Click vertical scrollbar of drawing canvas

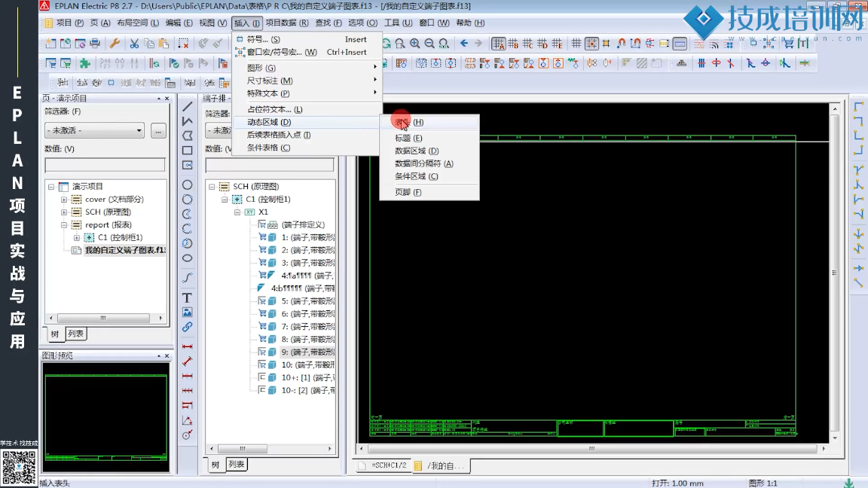coord(835,273)
